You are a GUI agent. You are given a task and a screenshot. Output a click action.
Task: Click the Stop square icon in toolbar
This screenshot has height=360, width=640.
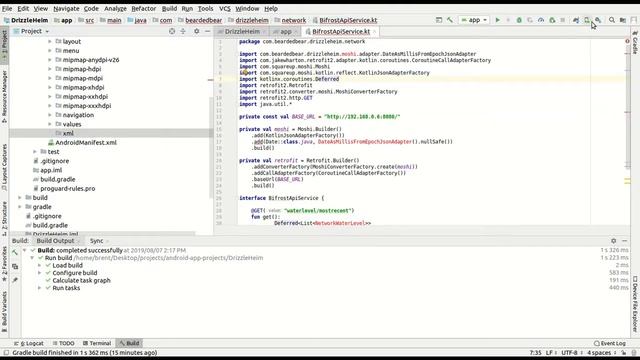(562, 20)
